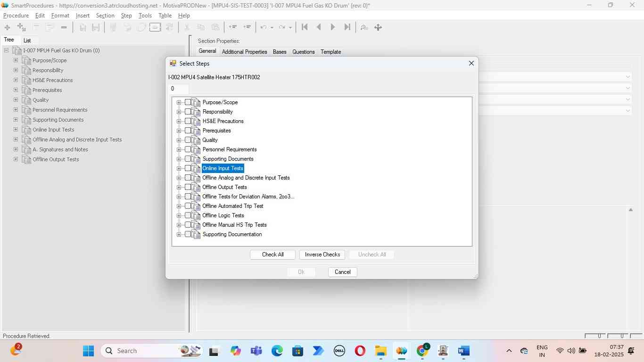Click the four-way move arrows toolbar icon
644x362 pixels.
tap(378, 27)
